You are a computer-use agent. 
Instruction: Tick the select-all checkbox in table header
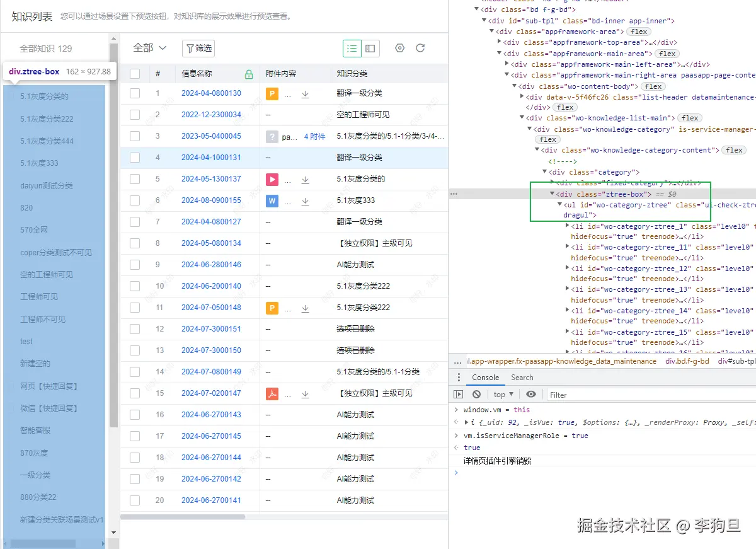click(135, 74)
